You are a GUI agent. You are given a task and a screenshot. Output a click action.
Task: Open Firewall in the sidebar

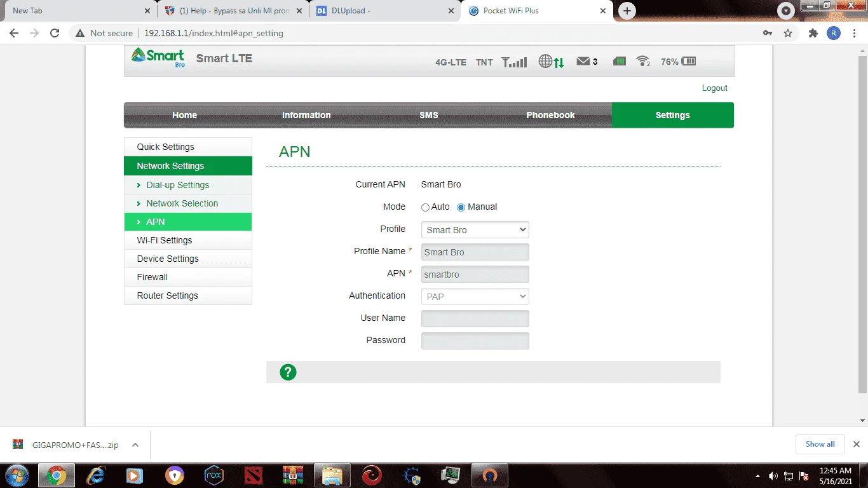[188, 277]
